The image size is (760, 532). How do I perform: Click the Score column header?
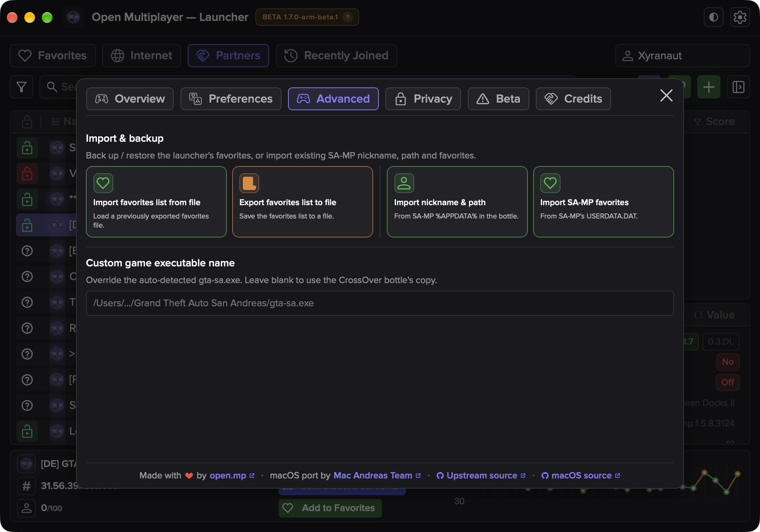714,122
